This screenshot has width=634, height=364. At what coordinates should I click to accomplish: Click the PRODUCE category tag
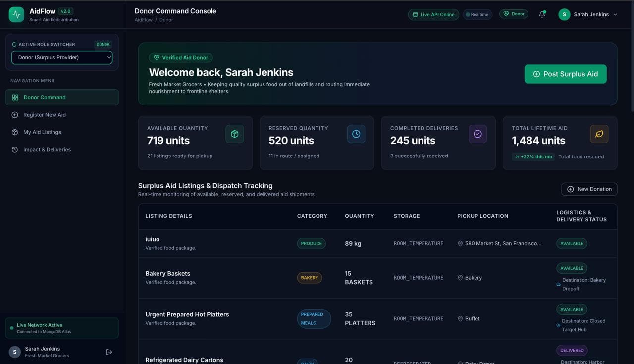pyautogui.click(x=311, y=244)
